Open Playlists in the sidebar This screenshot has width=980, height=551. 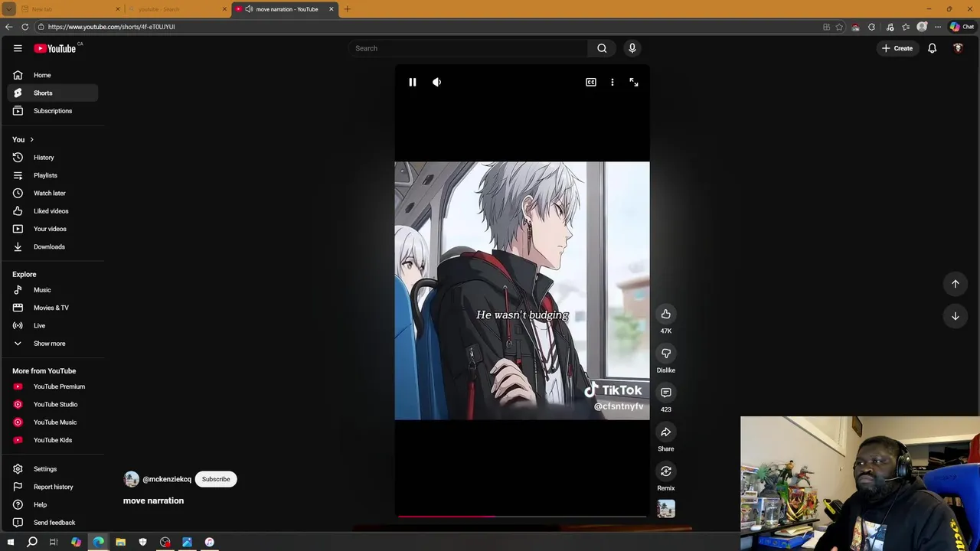(x=53, y=175)
